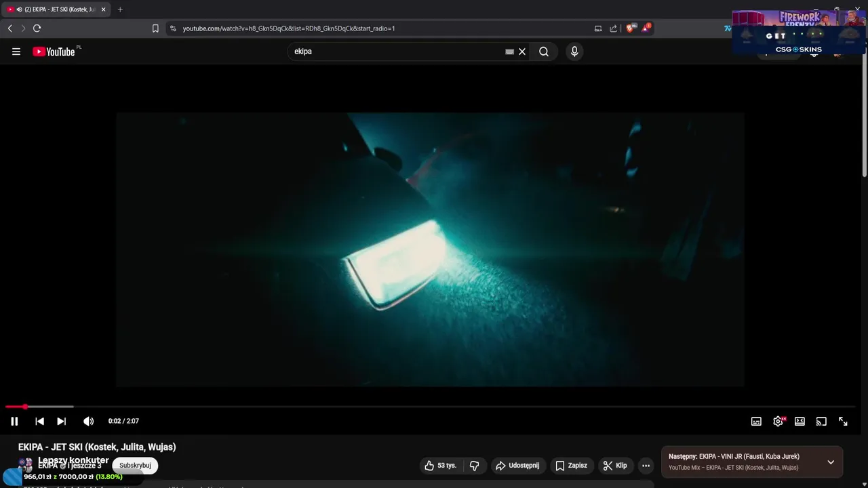This screenshot has height=488, width=868.
Task: Open the on-screen keyboard in search box
Action: (509, 52)
